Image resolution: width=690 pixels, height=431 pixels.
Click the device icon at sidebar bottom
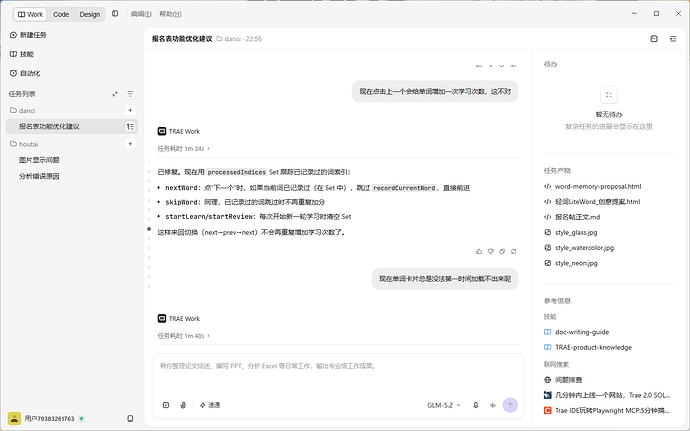pos(130,418)
